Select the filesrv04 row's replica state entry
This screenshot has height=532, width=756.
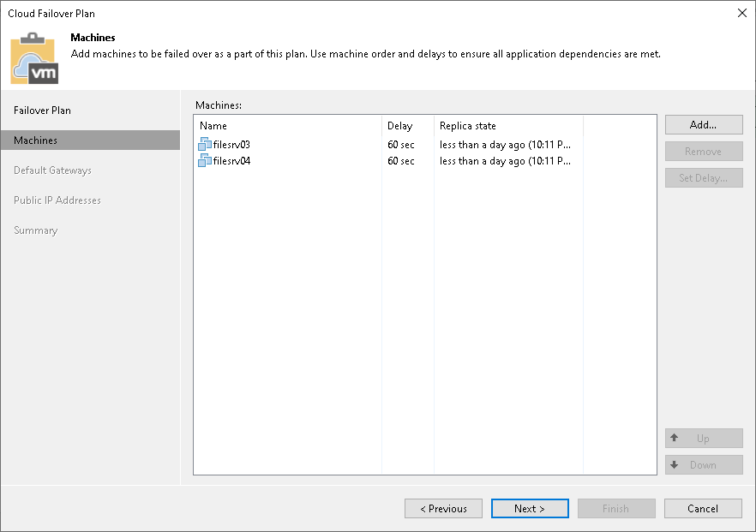497,161
